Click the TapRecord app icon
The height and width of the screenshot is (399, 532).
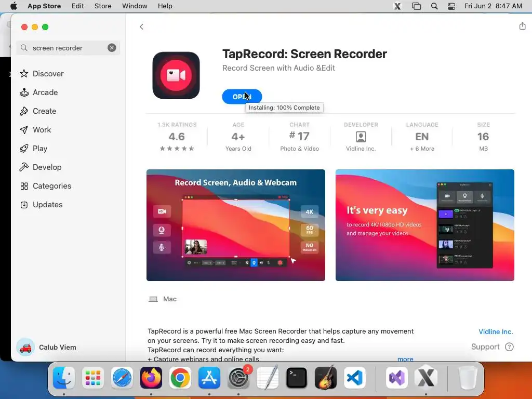click(176, 75)
